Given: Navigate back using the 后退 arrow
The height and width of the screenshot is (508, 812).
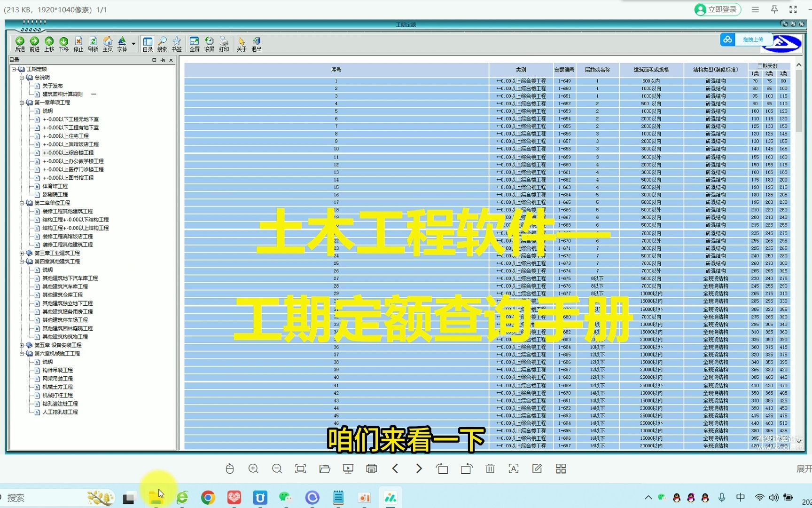Looking at the screenshot, I should (x=20, y=44).
